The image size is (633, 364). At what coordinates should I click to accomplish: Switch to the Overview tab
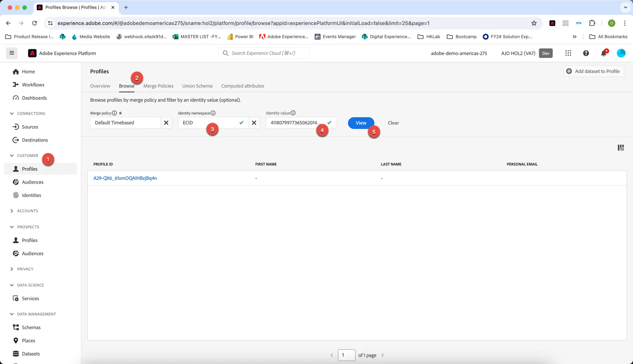[100, 86]
